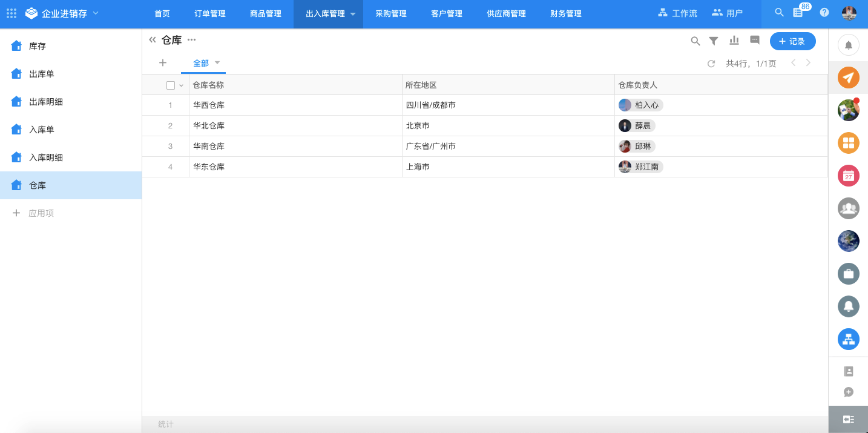Click the search icon above the table
The width and height of the screenshot is (868, 433).
point(695,41)
